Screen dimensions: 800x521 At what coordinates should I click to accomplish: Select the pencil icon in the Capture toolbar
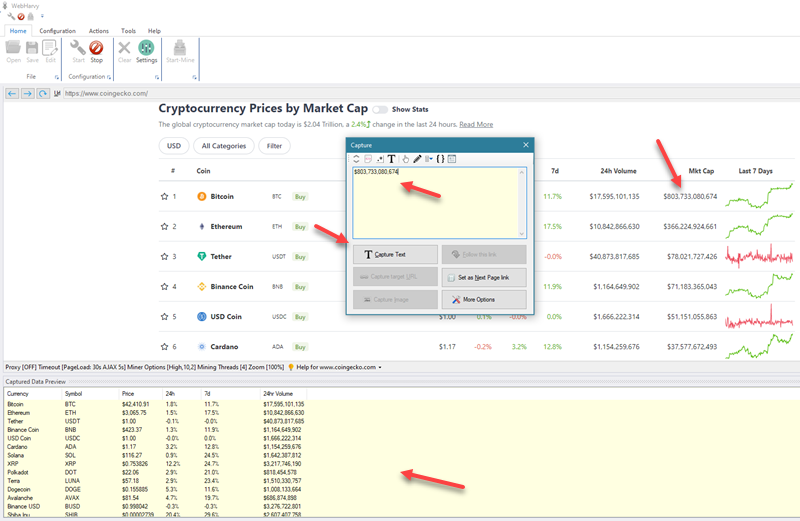(417, 159)
